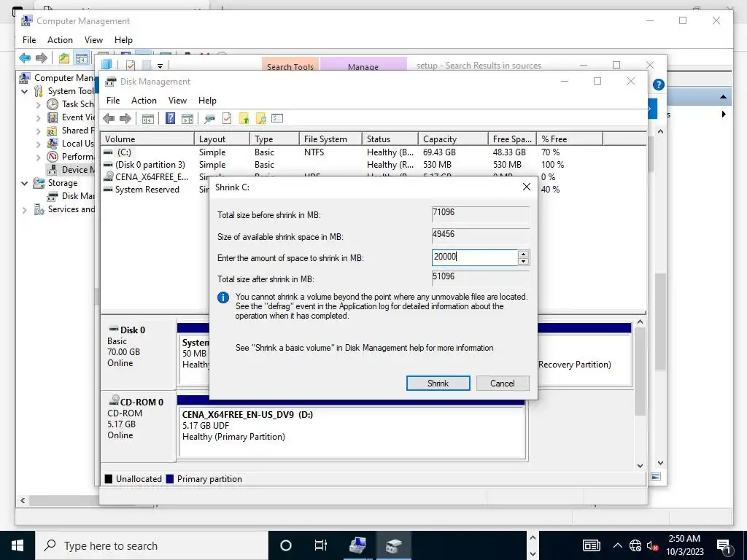Click the Disk Management title bar icon
The height and width of the screenshot is (560, 747).
tap(111, 82)
